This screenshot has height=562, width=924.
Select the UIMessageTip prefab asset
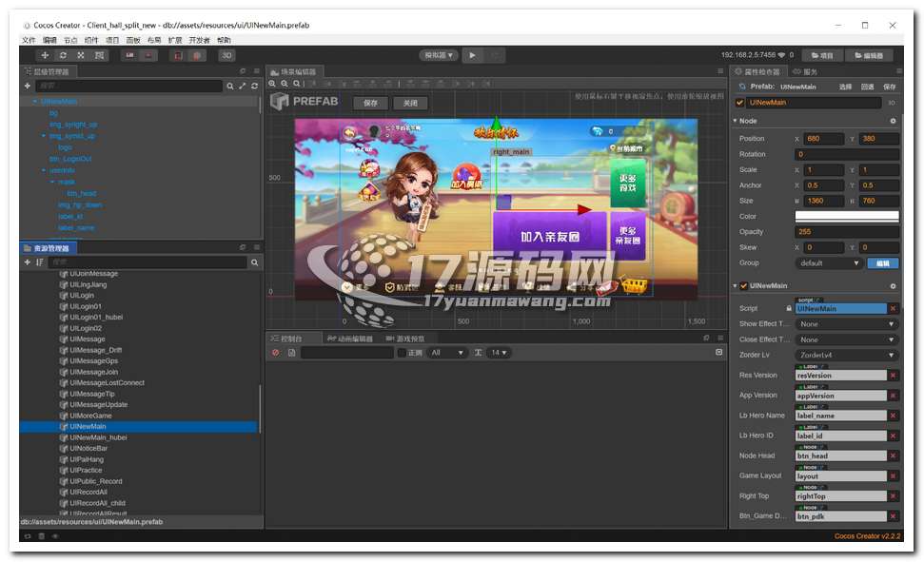[92, 394]
